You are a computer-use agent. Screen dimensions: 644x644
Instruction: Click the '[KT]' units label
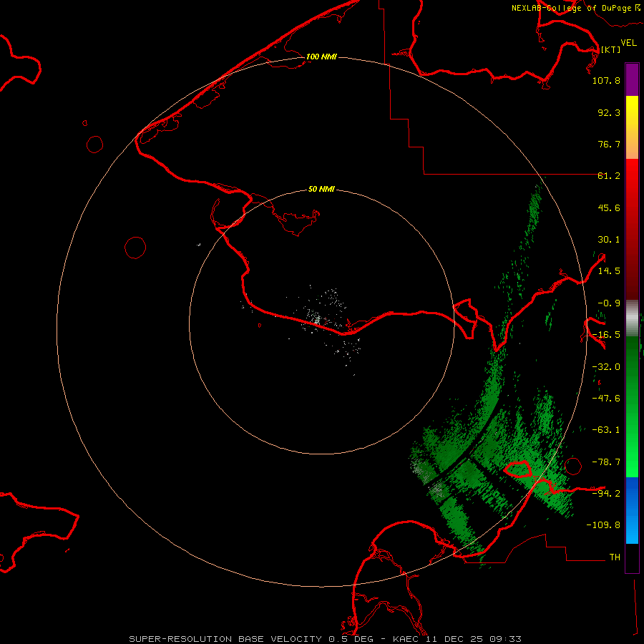click(611, 49)
